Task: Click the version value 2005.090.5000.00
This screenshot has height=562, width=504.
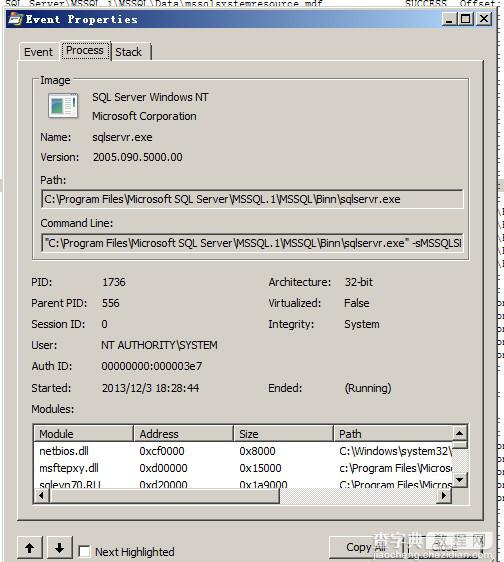Action: 138,157
